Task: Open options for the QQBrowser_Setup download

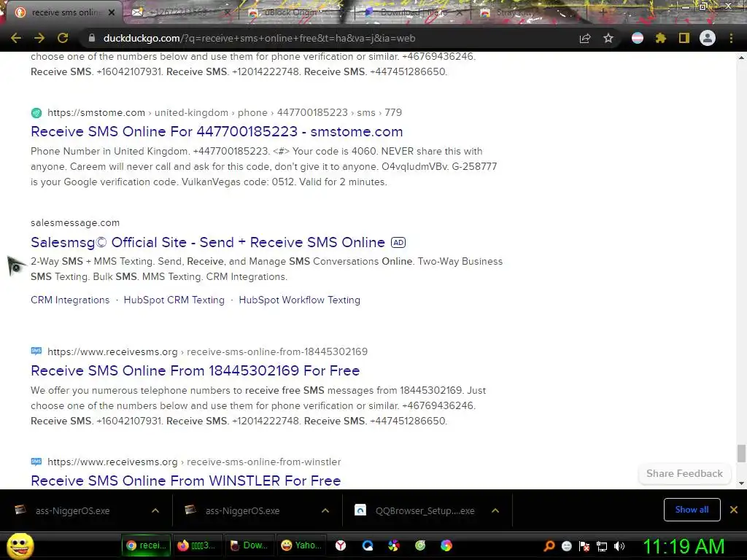Action: pos(495,510)
